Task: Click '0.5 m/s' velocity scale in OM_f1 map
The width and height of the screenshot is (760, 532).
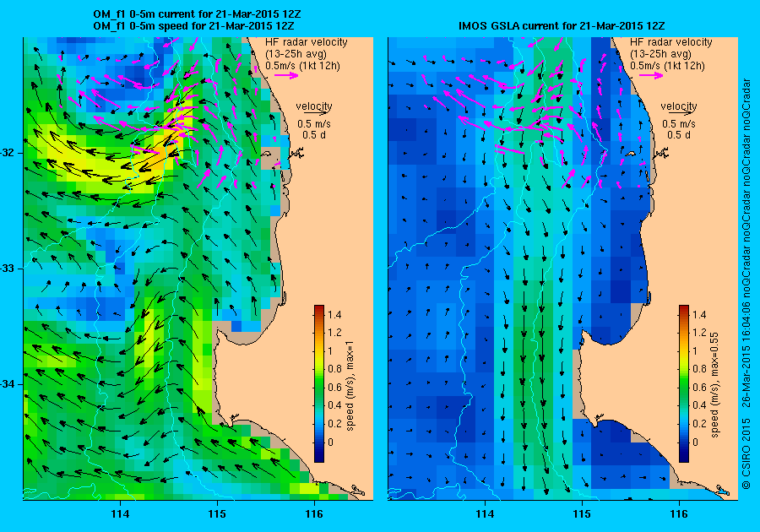Action: (314, 124)
